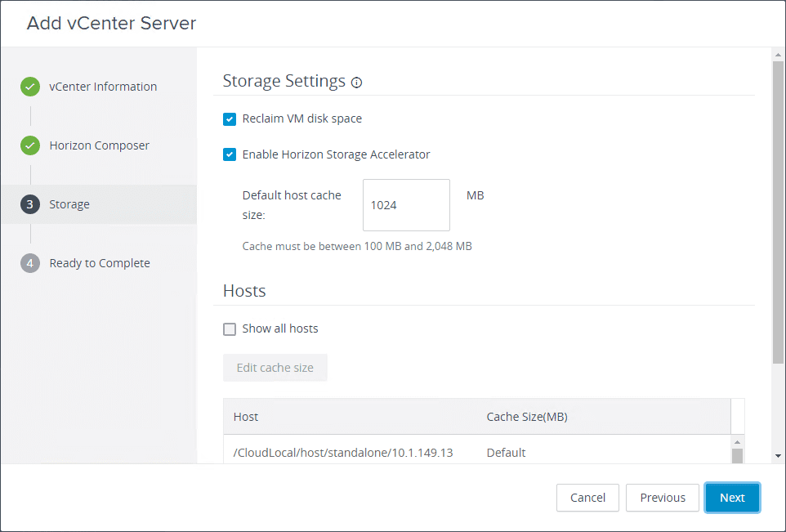Click the Storage Settings info icon
This screenshot has height=532, width=786.
pyautogui.click(x=356, y=83)
